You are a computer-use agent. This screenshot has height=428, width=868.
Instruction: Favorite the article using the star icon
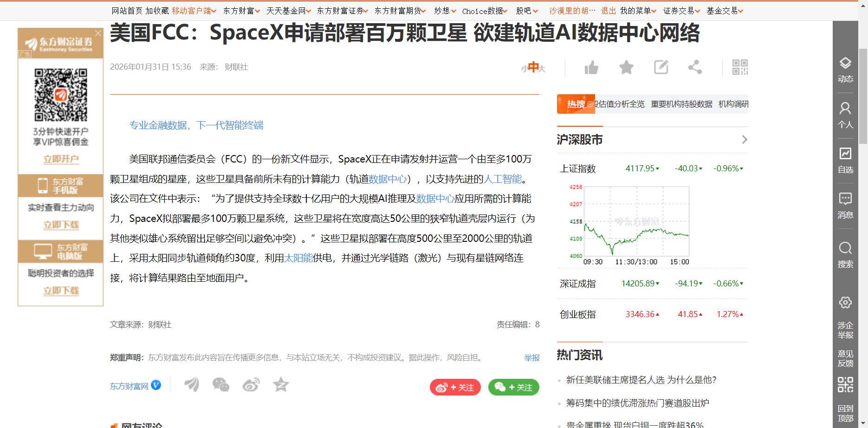click(626, 67)
